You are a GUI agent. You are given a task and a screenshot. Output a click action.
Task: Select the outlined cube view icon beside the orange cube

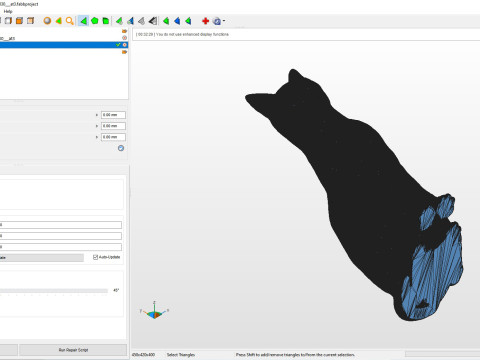coord(30,21)
